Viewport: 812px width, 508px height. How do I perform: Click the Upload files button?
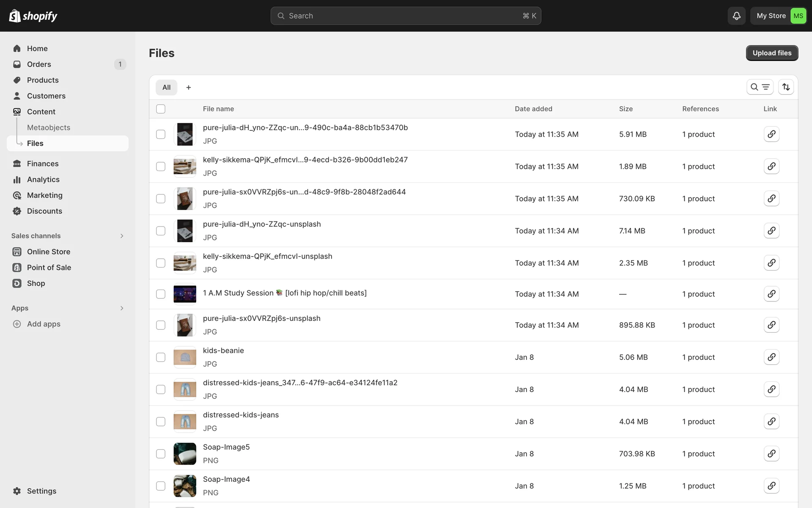(771, 53)
